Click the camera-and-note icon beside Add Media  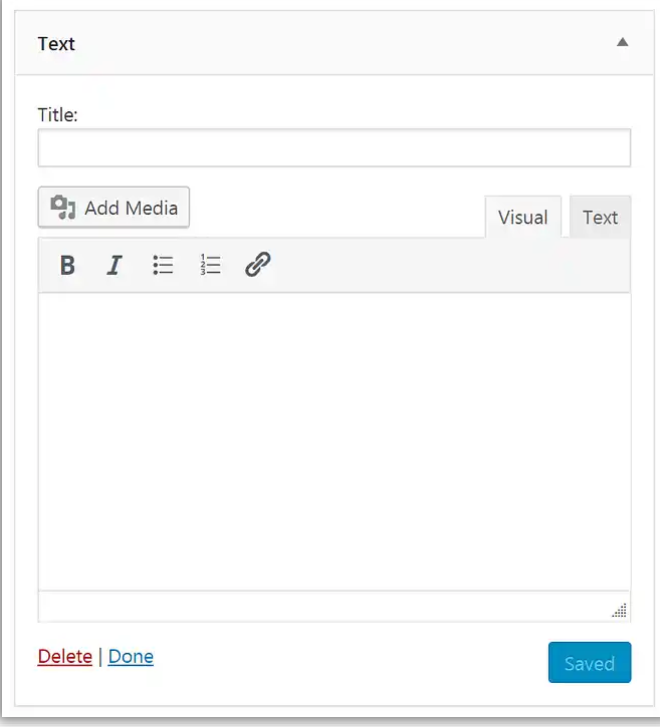(x=64, y=208)
